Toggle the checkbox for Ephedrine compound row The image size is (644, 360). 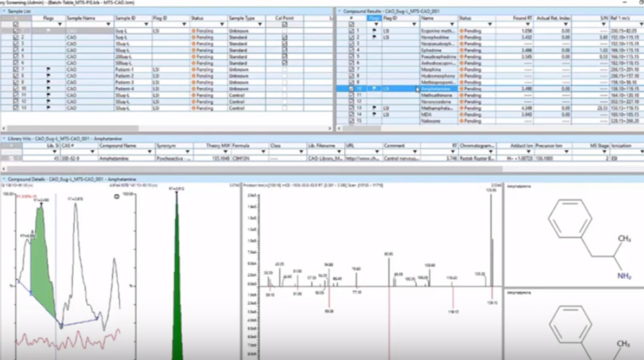pos(351,50)
